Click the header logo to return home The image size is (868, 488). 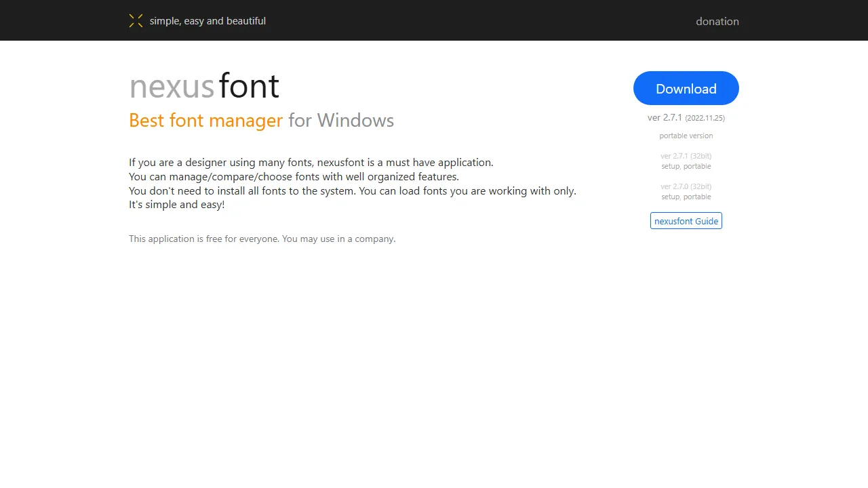coord(136,20)
